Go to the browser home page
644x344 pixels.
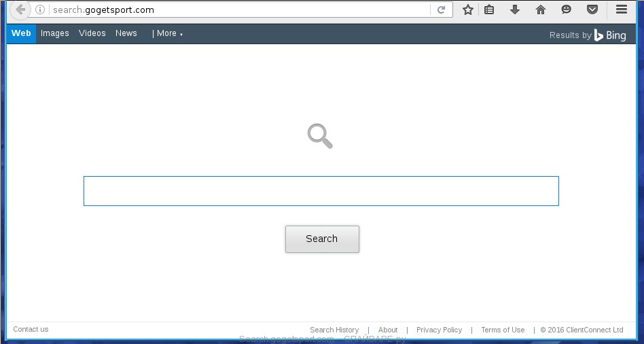(541, 10)
